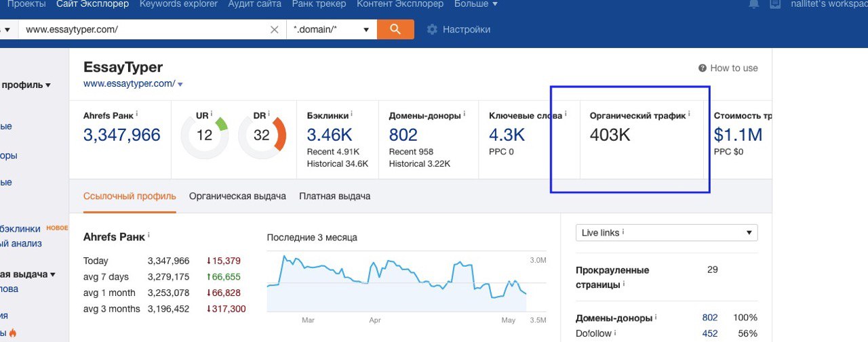Expand the caret next to www.essaytyper.com/ link

[180, 85]
